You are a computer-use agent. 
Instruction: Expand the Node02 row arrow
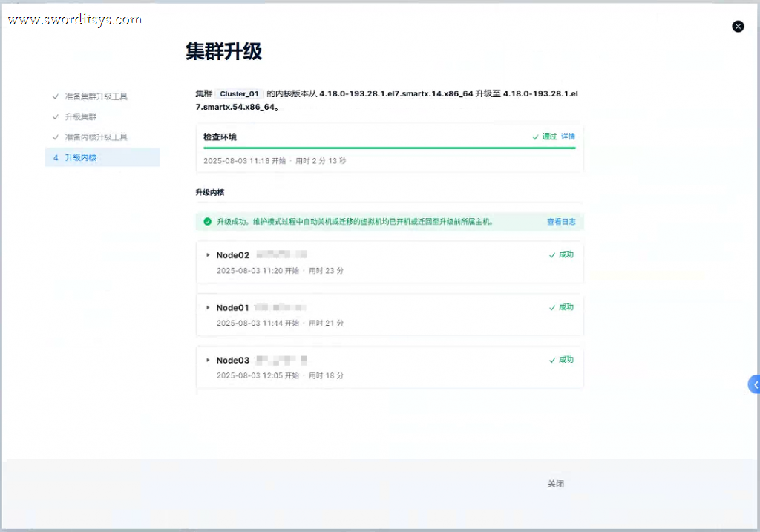(x=208, y=254)
